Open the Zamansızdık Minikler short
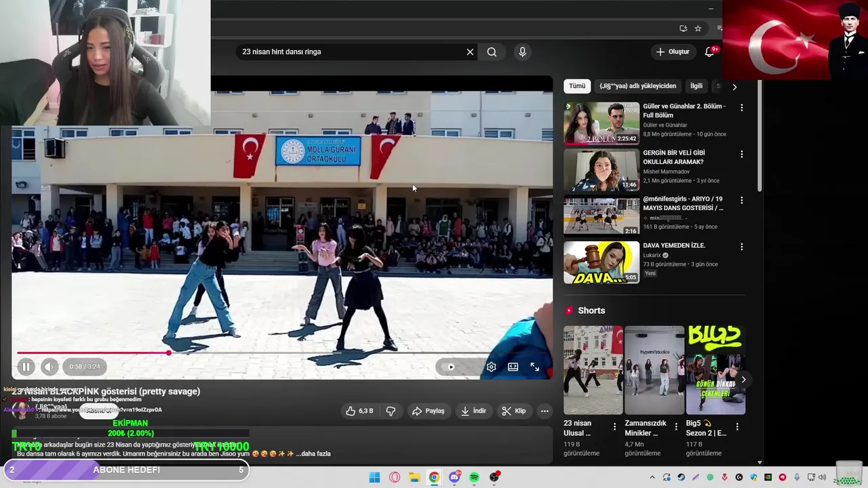The image size is (868, 488). (x=654, y=370)
